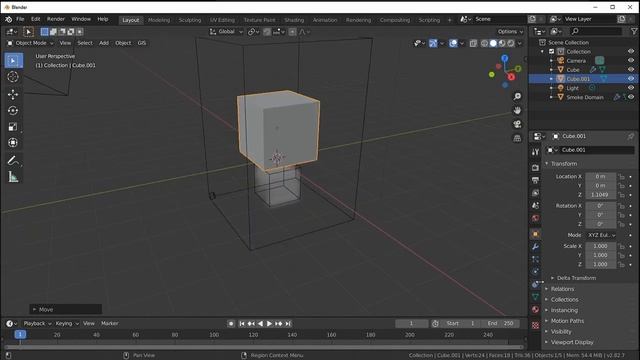Click the object name field Cube.001
Viewport: 640px width, 360px height.
(597, 150)
